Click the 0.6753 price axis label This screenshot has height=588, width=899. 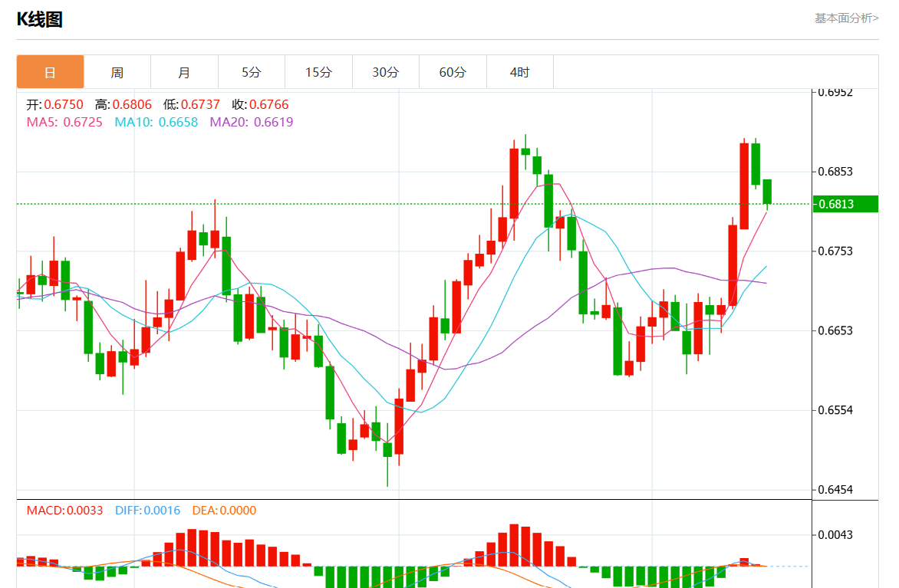tap(835, 251)
